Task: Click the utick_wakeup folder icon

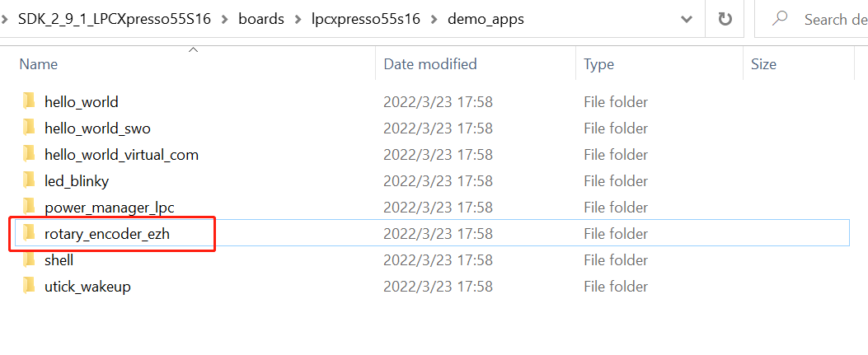Action: tap(29, 287)
